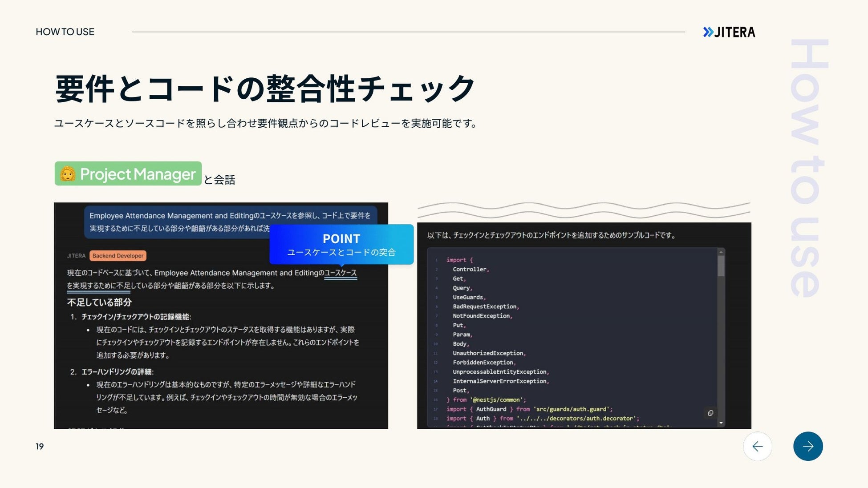
Task: Go to the next slide arrow
Action: point(807,446)
